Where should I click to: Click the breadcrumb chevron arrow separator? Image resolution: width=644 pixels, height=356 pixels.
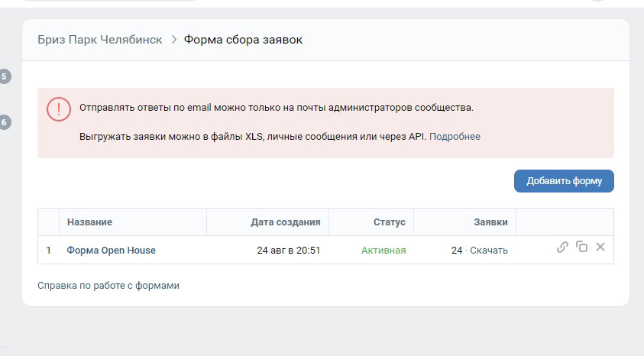click(x=173, y=40)
